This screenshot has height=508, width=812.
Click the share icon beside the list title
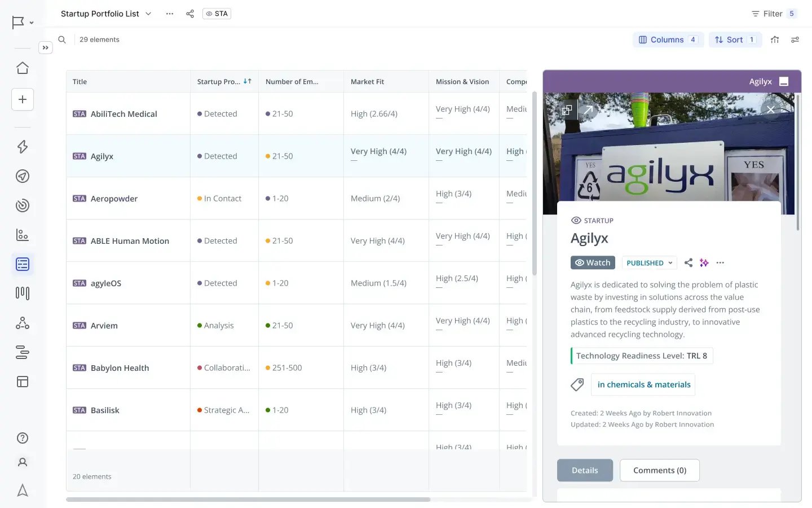[x=190, y=14]
